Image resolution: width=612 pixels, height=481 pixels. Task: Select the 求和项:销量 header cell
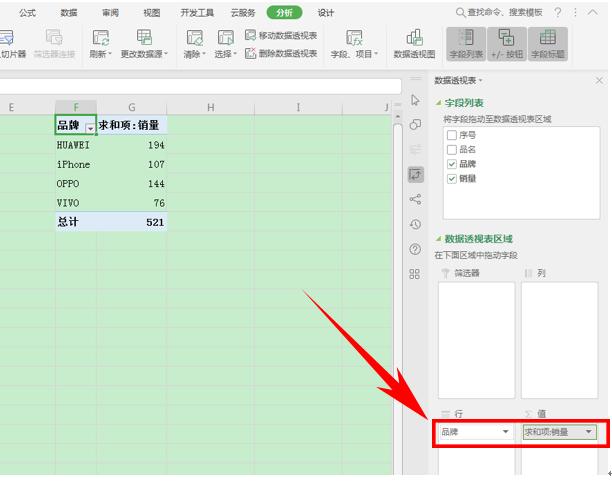pyautogui.click(x=132, y=125)
